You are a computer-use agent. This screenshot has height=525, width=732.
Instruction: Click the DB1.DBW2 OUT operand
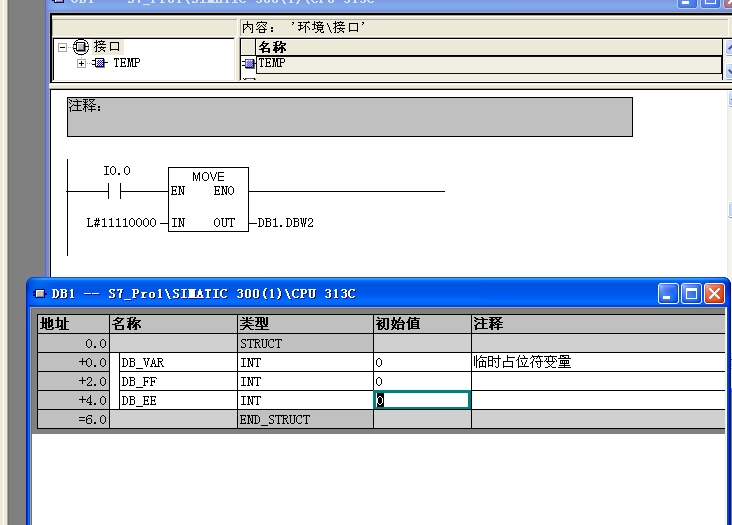click(286, 223)
